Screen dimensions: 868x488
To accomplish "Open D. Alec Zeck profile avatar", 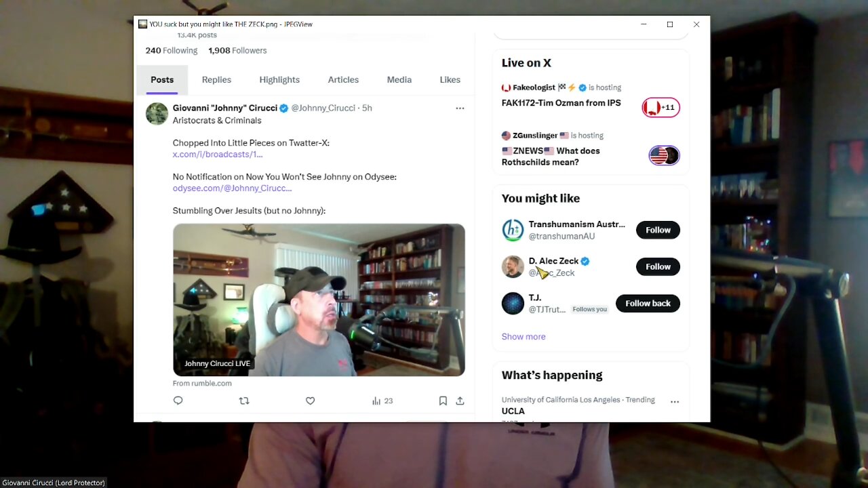I will click(x=513, y=266).
